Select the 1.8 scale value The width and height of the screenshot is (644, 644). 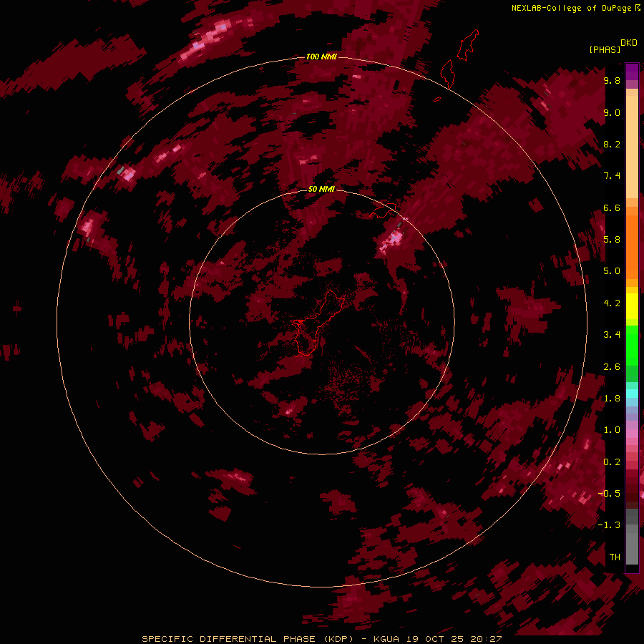(x=612, y=399)
